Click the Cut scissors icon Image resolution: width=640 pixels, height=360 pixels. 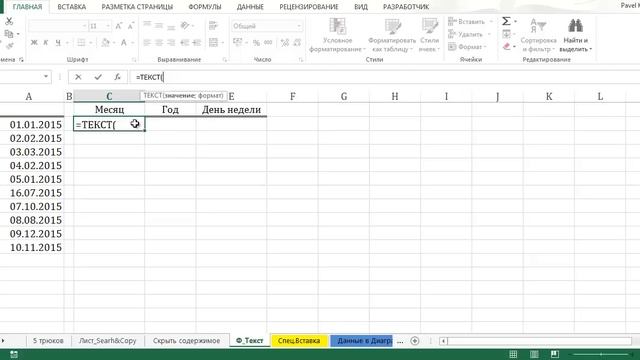coord(9,21)
